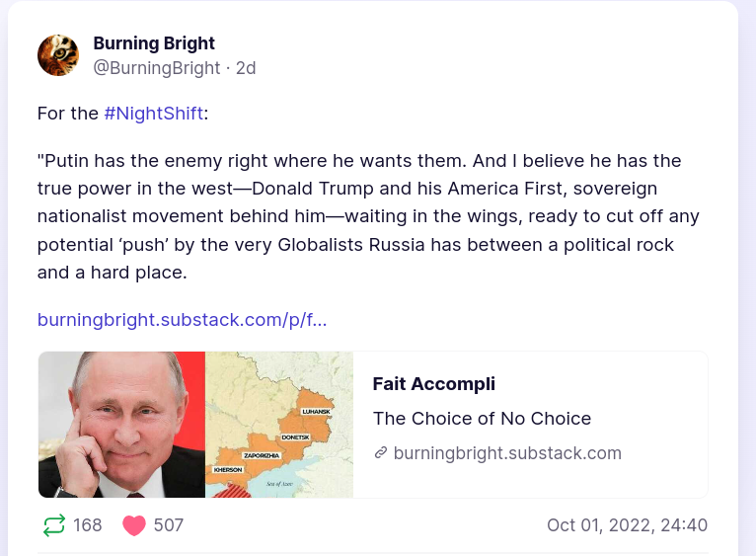Open the Putin photo thumbnail
Viewport: 756px width, 556px height.
(121, 425)
